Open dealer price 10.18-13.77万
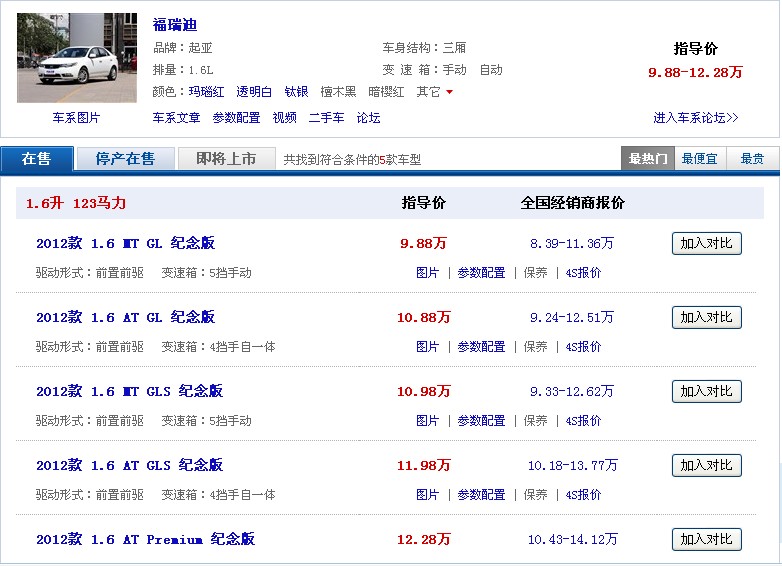Viewport: 782px width, 566px height. pyautogui.click(x=573, y=465)
